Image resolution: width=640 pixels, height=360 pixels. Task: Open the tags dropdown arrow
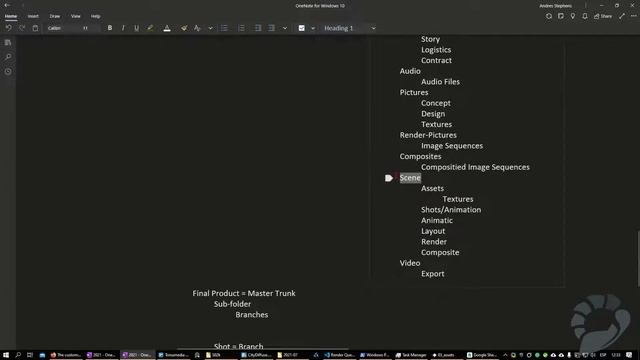pos(313,28)
